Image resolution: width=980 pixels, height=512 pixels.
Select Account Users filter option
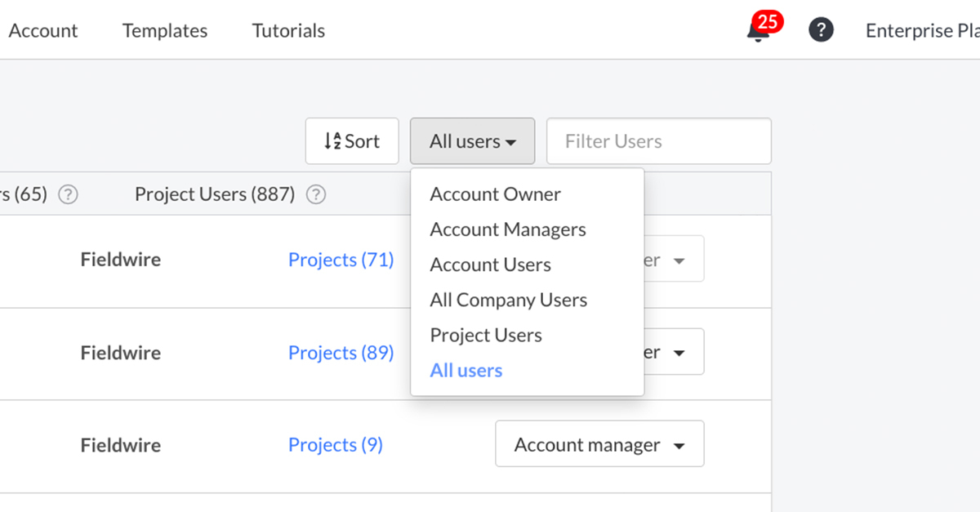click(490, 265)
